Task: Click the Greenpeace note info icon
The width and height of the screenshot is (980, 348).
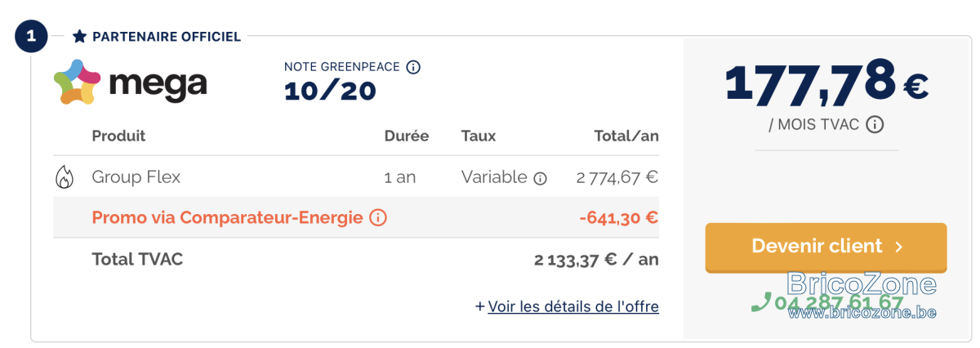Action: click(413, 67)
